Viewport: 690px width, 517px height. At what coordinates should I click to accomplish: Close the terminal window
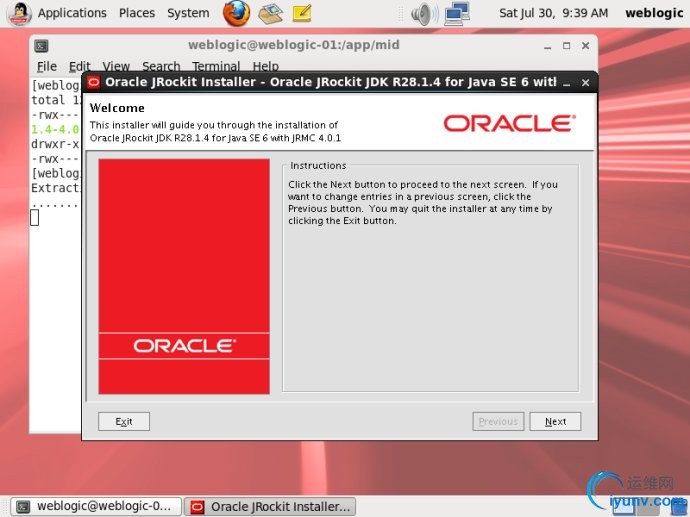pyautogui.click(x=585, y=45)
